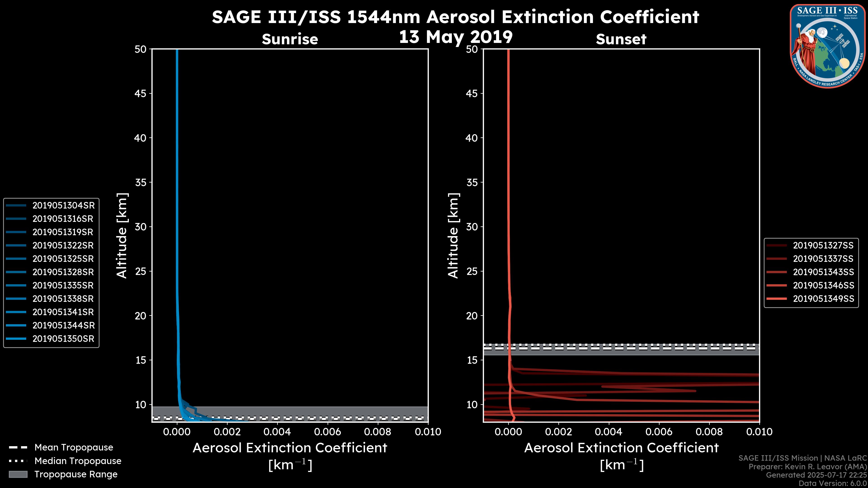Click the 2019051350SR legend label
The width and height of the screenshot is (868, 488).
pos(63,339)
